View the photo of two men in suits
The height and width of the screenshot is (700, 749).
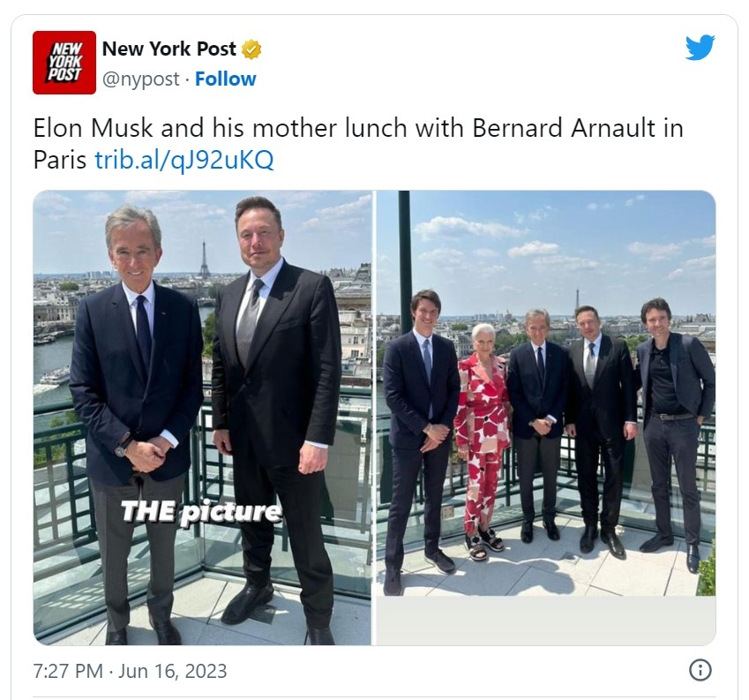click(x=202, y=418)
